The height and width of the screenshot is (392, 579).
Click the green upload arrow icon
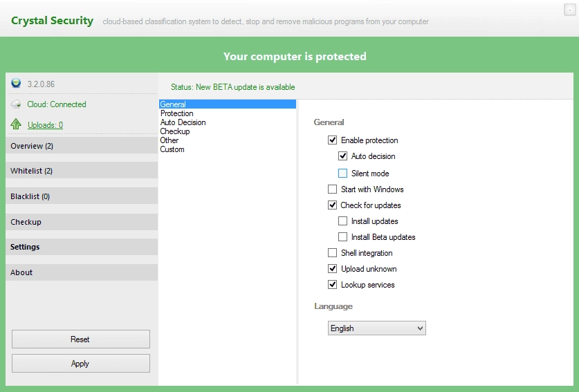(x=16, y=124)
